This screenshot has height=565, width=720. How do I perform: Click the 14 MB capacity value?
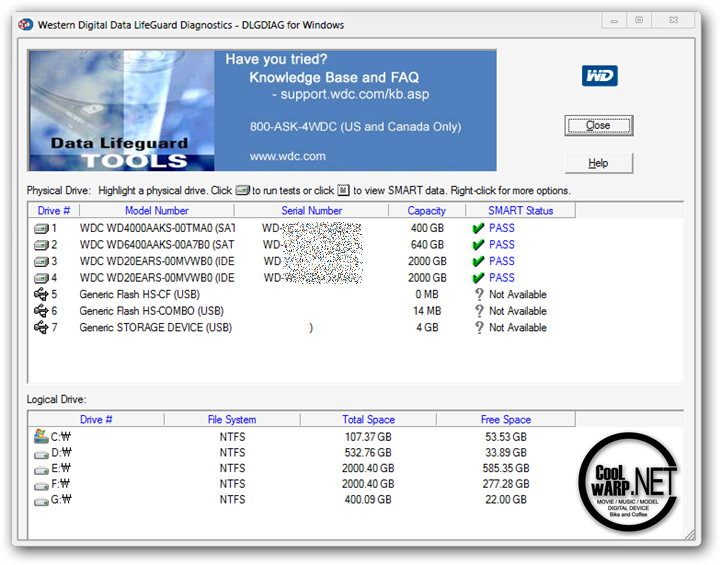tap(427, 311)
